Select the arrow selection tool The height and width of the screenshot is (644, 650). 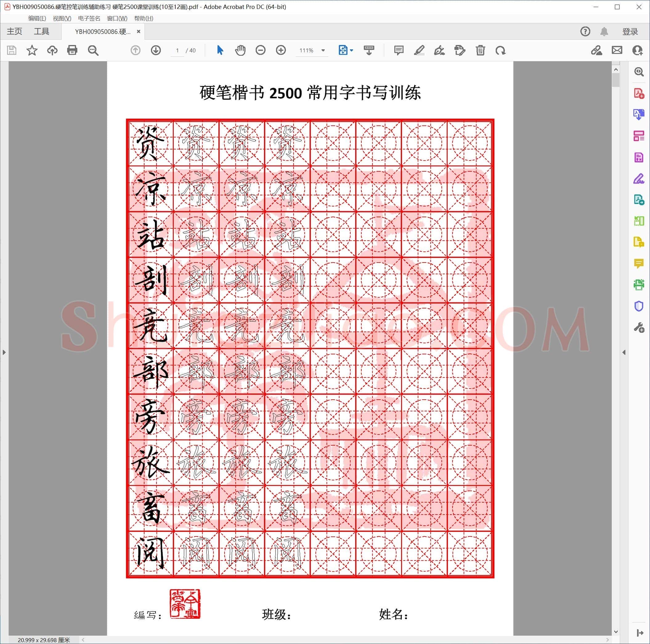220,51
